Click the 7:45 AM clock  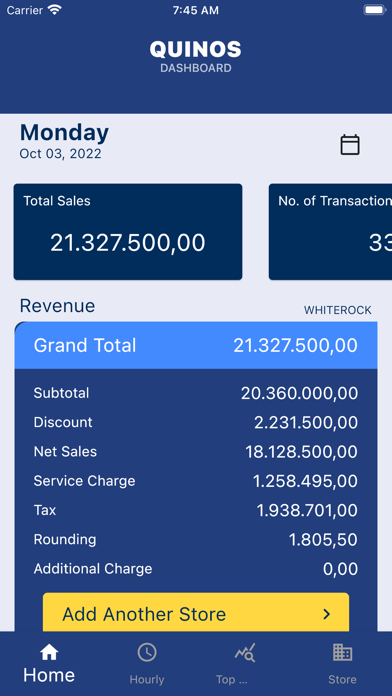[x=196, y=10]
